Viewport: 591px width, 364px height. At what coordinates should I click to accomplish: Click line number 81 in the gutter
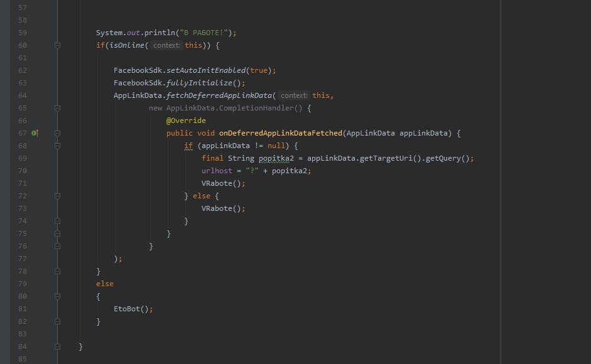[x=22, y=309]
